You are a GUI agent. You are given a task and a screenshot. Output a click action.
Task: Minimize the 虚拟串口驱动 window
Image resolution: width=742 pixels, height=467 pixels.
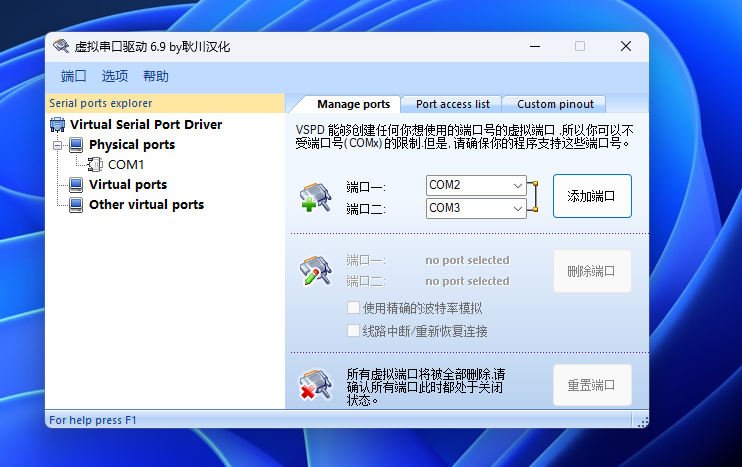click(535, 46)
